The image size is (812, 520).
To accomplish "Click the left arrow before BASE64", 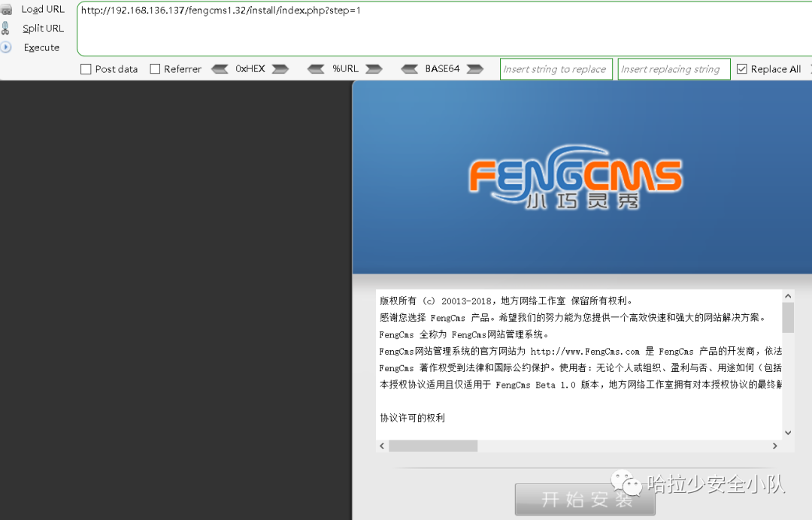I will click(x=410, y=69).
